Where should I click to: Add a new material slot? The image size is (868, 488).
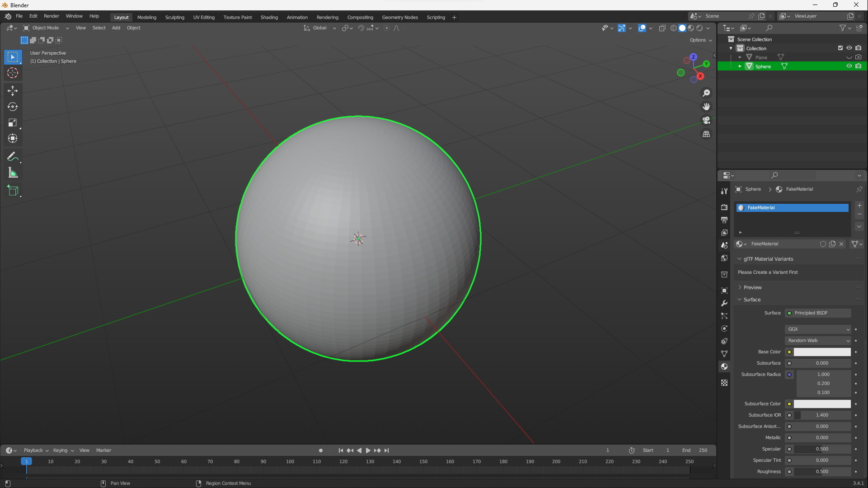pyautogui.click(x=859, y=205)
